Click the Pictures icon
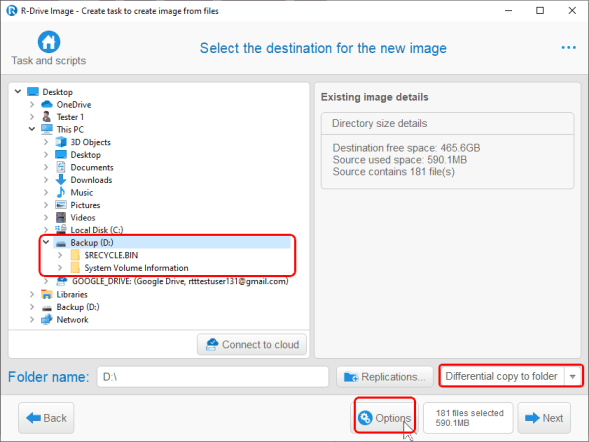The image size is (589, 442). tap(60, 205)
